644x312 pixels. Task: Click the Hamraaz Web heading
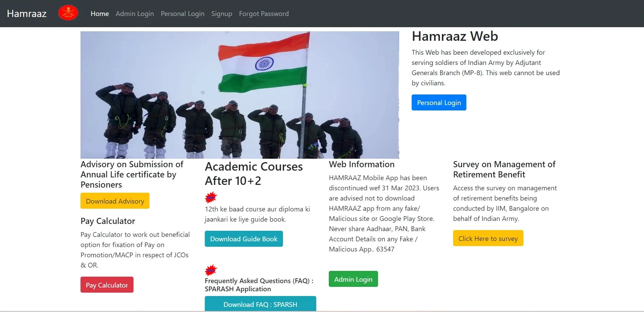coord(454,36)
